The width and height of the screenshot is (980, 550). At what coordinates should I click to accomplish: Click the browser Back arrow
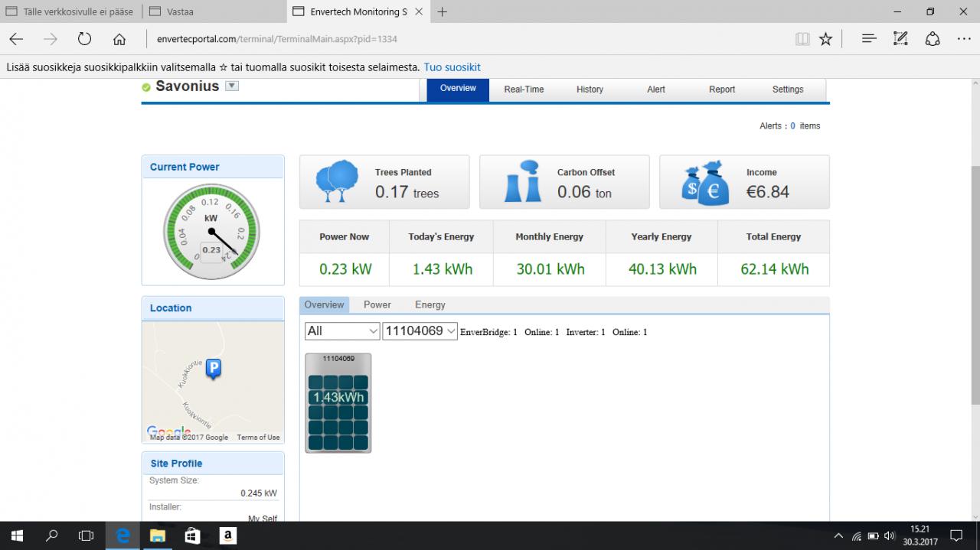click(x=16, y=39)
